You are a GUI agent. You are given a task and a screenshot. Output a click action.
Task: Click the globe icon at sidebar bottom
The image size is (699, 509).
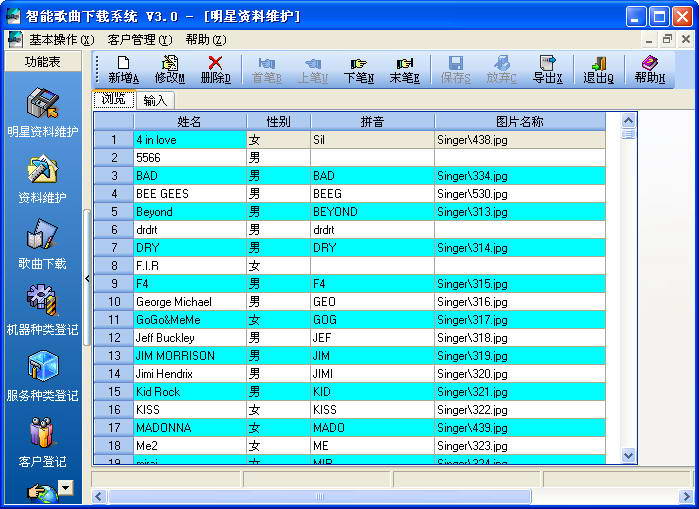pyautogui.click(x=42, y=493)
